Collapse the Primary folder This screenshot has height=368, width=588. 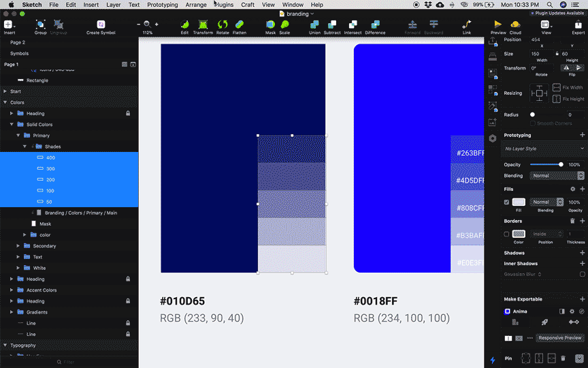[x=18, y=135]
